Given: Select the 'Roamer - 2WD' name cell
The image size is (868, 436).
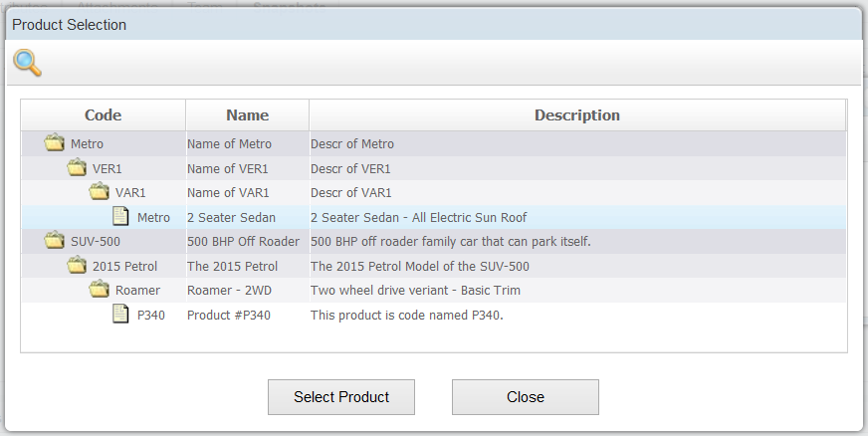Looking at the screenshot, I should (228, 291).
